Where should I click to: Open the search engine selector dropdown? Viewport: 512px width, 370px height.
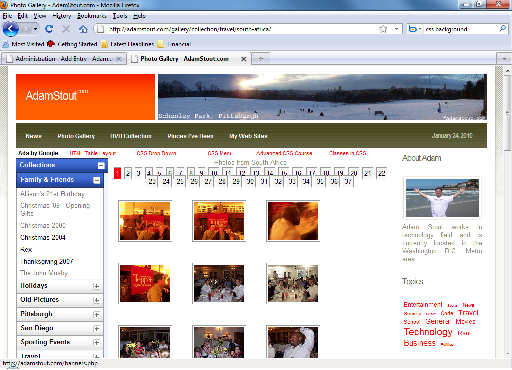pos(414,29)
